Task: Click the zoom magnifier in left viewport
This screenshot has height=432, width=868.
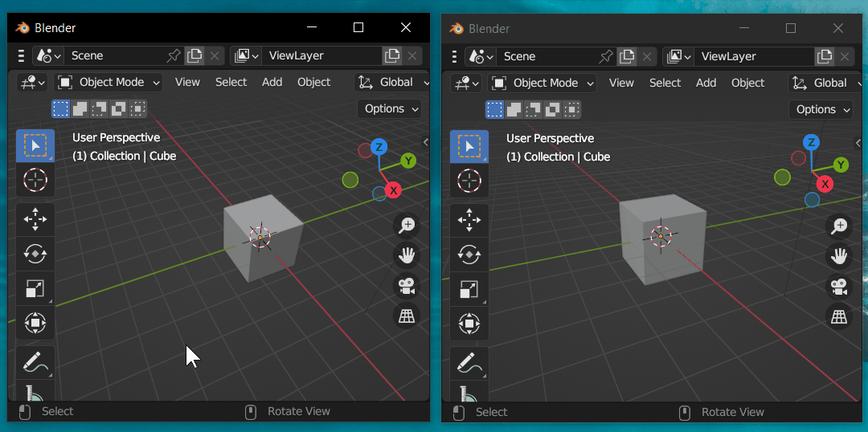Action: [407, 225]
